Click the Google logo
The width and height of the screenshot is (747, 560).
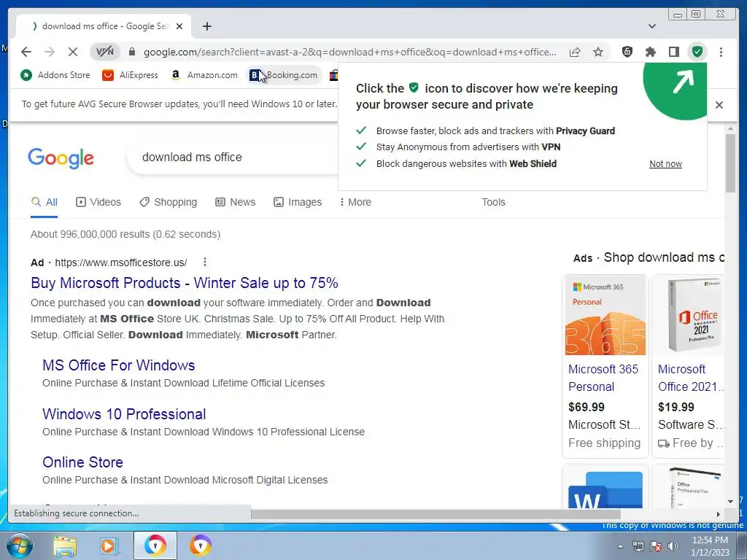point(61,157)
